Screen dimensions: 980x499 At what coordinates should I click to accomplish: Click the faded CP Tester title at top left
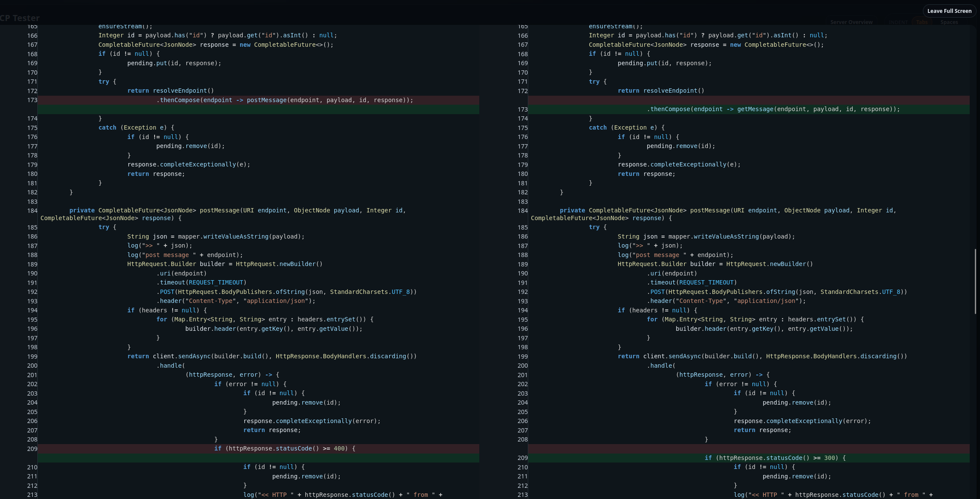(20, 18)
